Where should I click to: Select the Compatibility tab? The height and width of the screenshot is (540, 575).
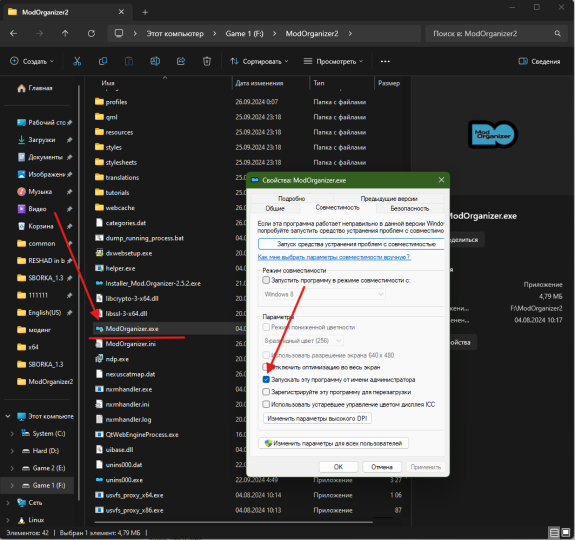[338, 208]
